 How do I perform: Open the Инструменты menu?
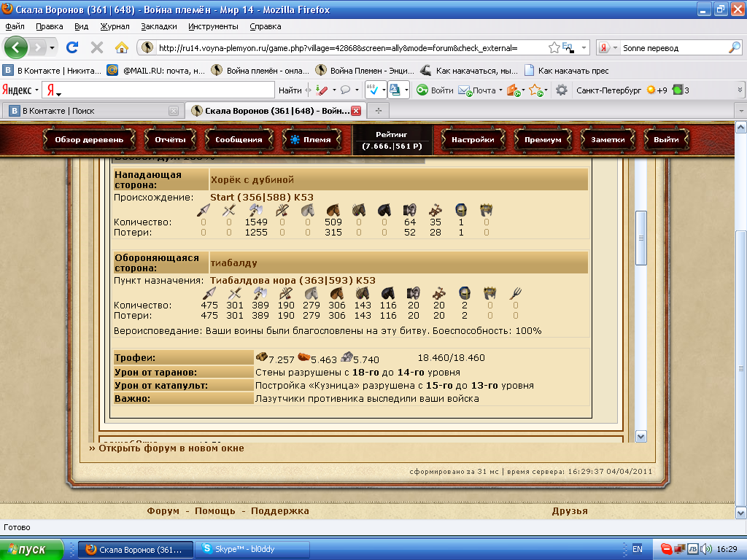pos(213,26)
